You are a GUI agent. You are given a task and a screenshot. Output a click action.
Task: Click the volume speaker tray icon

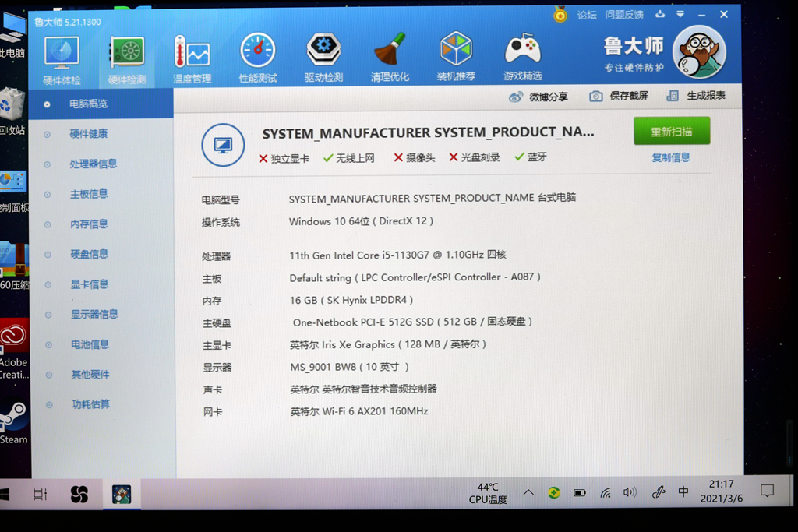coord(630,492)
